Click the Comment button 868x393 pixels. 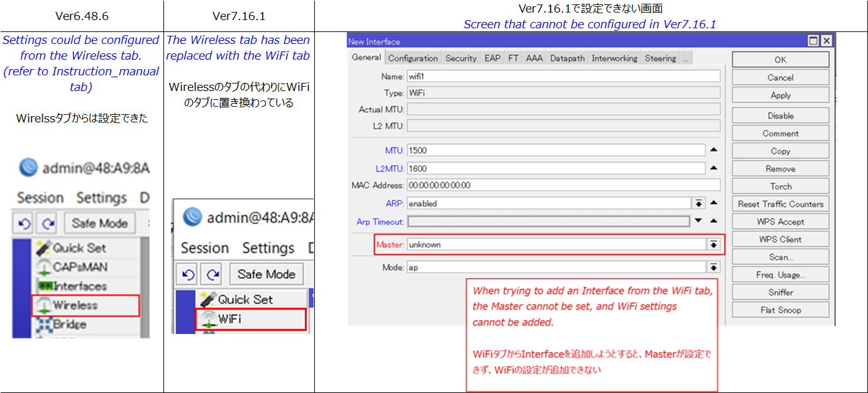781,133
